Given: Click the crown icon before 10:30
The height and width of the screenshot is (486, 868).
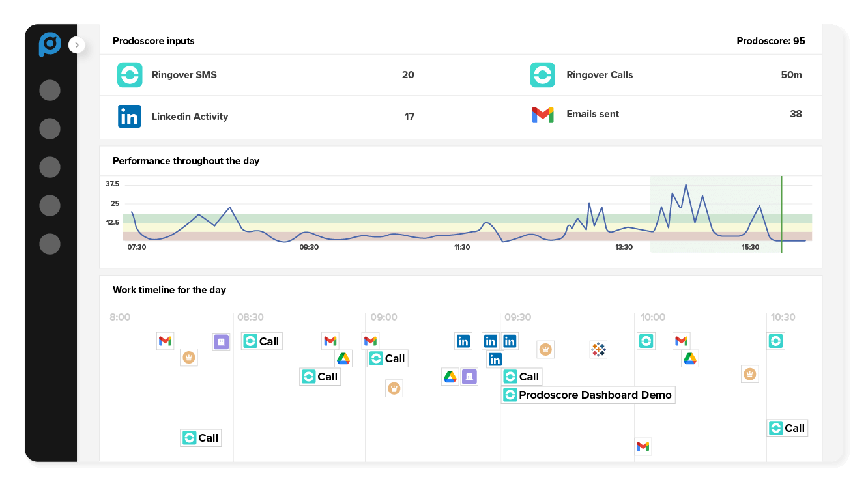Looking at the screenshot, I should click(749, 374).
